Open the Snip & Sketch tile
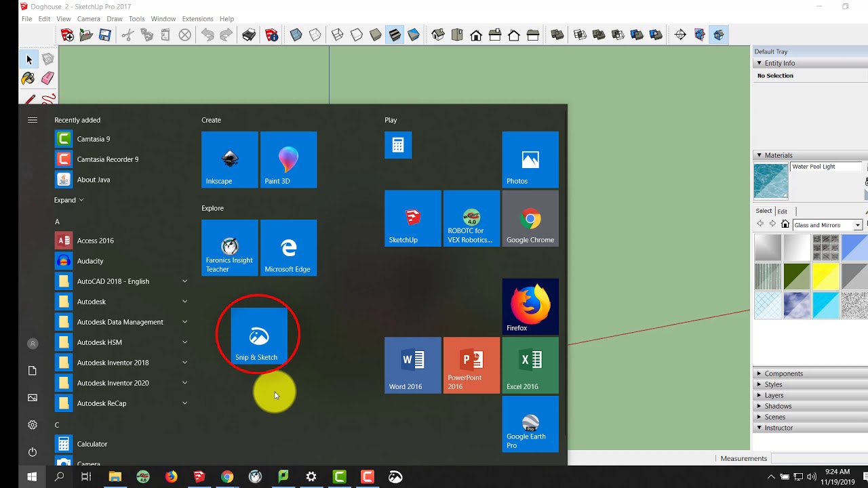868x488 pixels. tap(259, 336)
